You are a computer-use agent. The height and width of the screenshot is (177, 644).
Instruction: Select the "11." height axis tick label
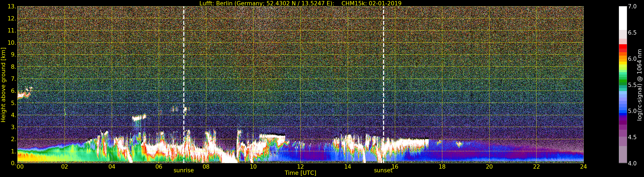click(x=12, y=31)
